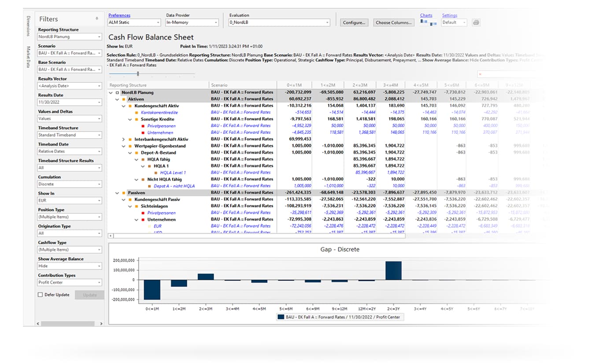The height and width of the screenshot is (364, 603).
Task: Open the Timeband Structure Results dropdown
Action: (70, 168)
